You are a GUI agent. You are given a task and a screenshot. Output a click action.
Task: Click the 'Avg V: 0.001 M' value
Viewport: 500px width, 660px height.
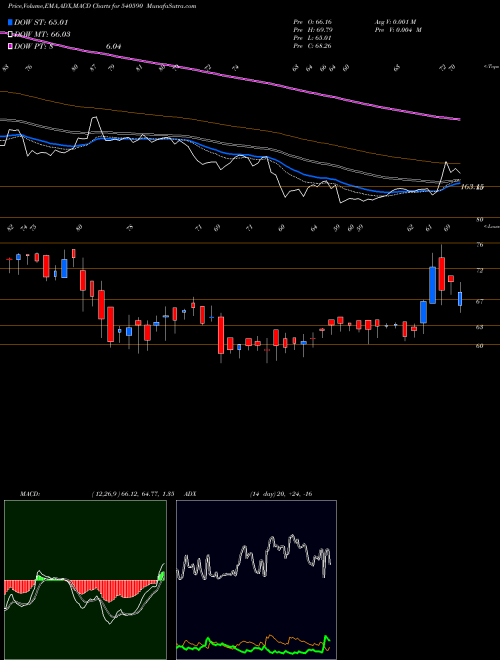pyautogui.click(x=398, y=22)
